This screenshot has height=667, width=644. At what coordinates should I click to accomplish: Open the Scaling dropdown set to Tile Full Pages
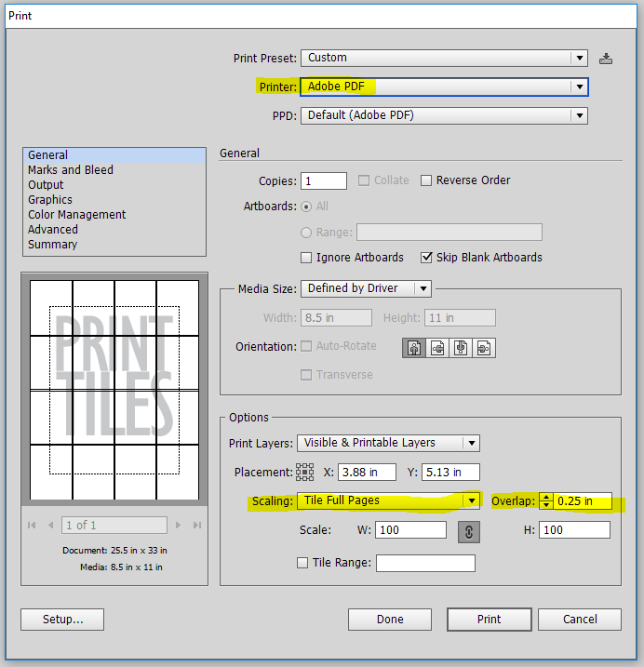click(388, 500)
